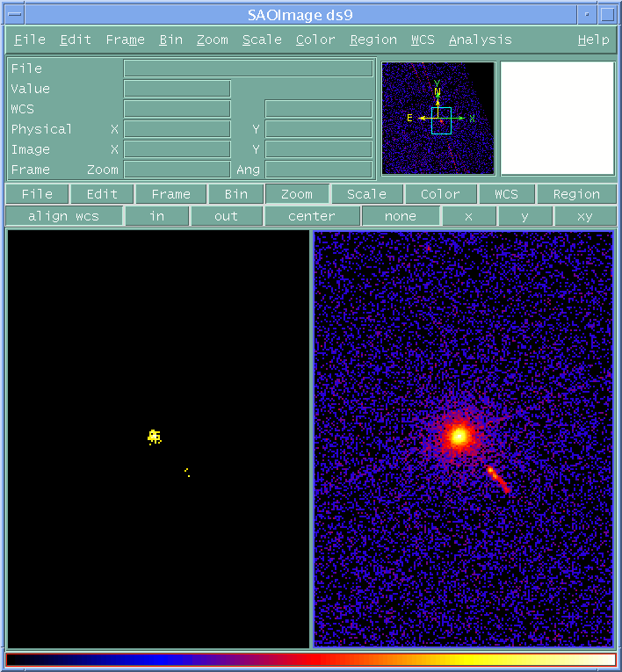
Task: Select the Edit button in the button bar
Action: tap(102, 194)
